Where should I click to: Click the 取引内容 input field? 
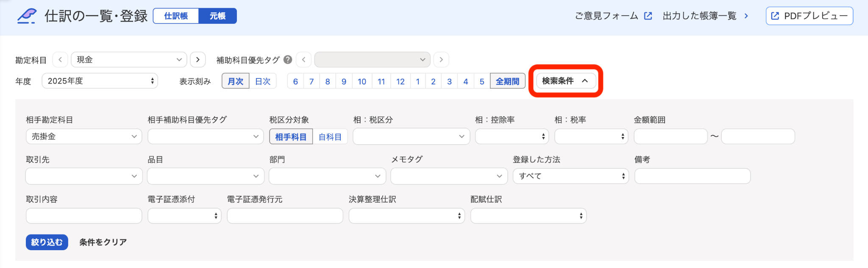[x=84, y=216]
